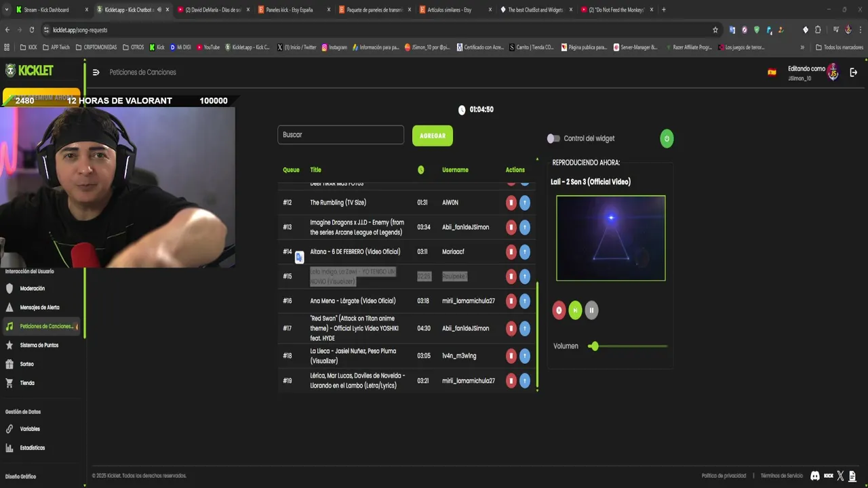The image size is (868, 488).
Task: Open Kick link in footer
Action: [828, 476]
